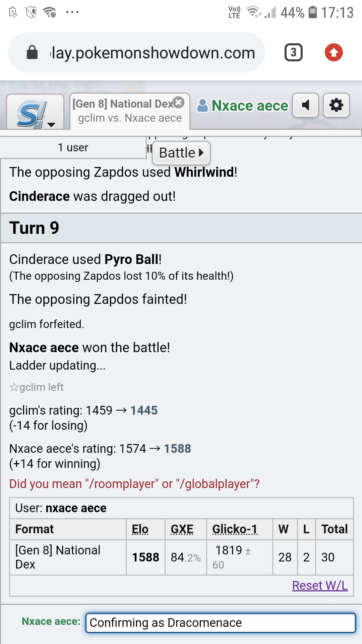Click the Nxace aece username at top
The width and height of the screenshot is (362, 644).
coord(250,106)
